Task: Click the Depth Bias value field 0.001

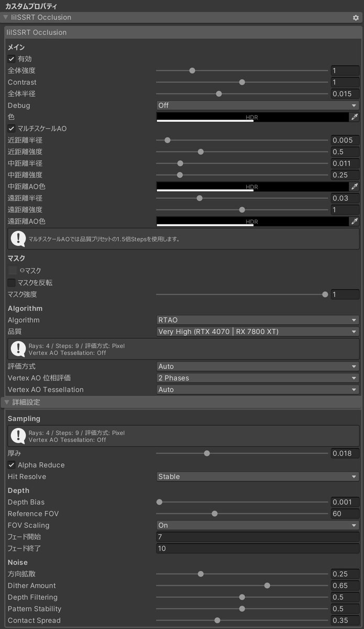Action: click(x=345, y=502)
